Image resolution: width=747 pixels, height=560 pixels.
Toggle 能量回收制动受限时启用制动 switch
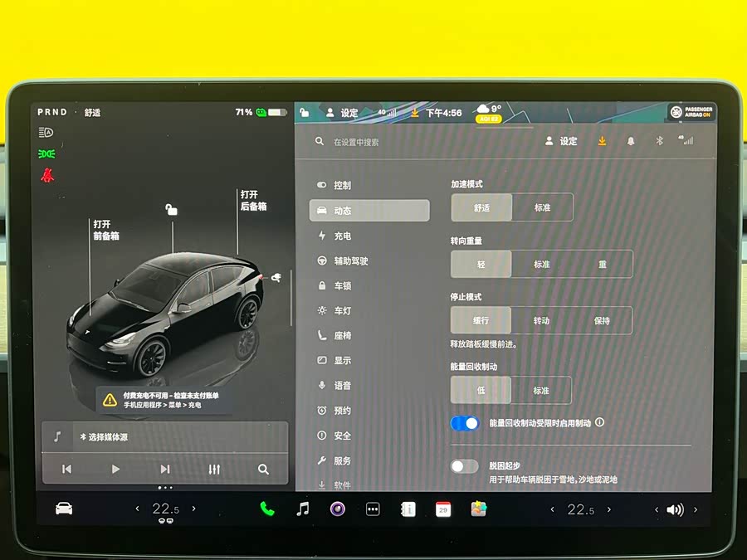pos(465,423)
